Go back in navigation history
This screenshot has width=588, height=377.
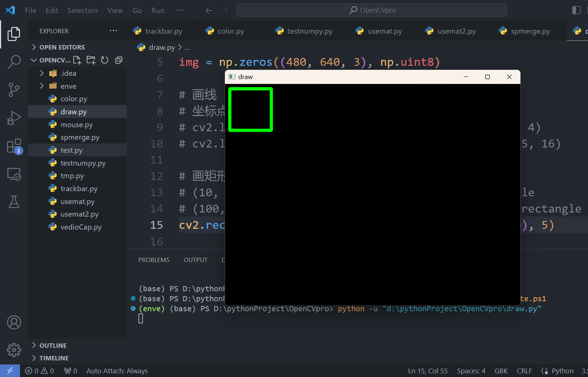pyautogui.click(x=209, y=10)
